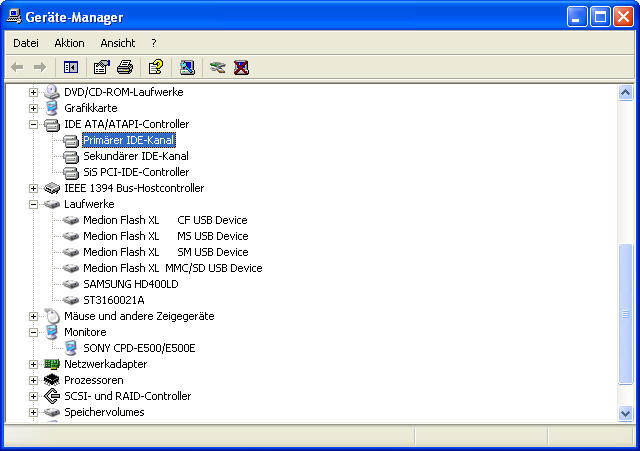Image resolution: width=640 pixels, height=451 pixels.
Task: Open the Aktion menu
Action: click(x=69, y=43)
